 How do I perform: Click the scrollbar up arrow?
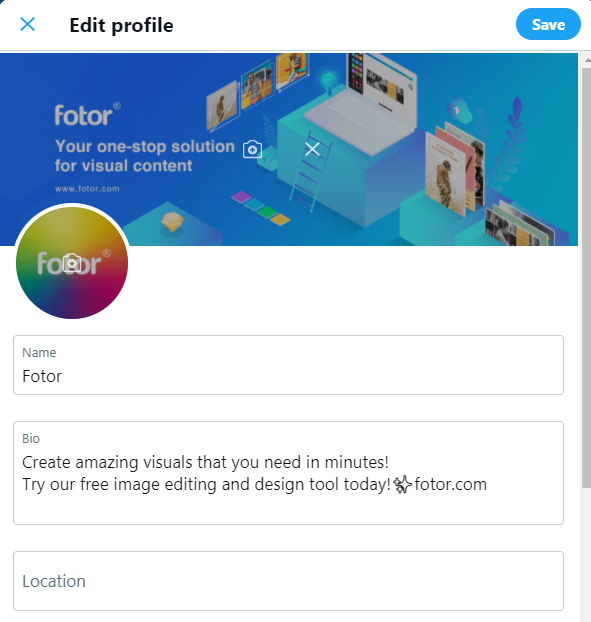[587, 60]
